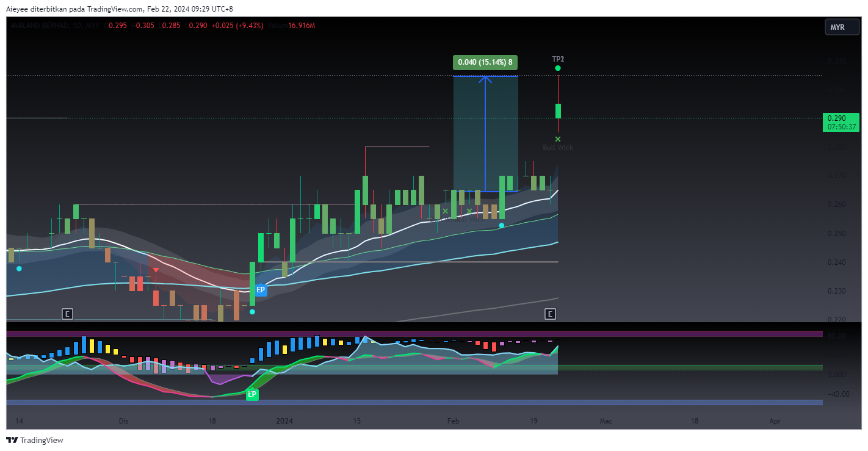
Task: Click the Feb label on time axis
Action: point(453,421)
